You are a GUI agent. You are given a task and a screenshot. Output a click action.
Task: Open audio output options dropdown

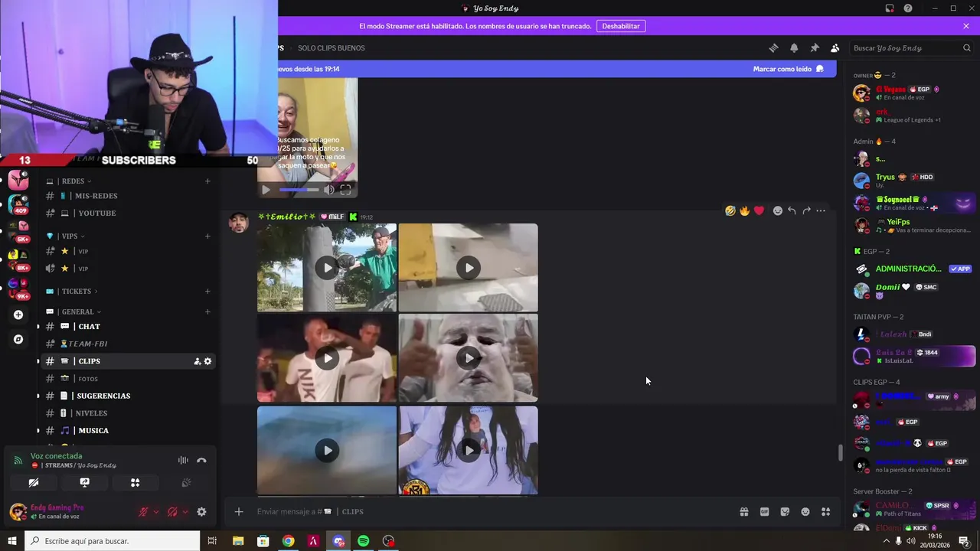[185, 512]
